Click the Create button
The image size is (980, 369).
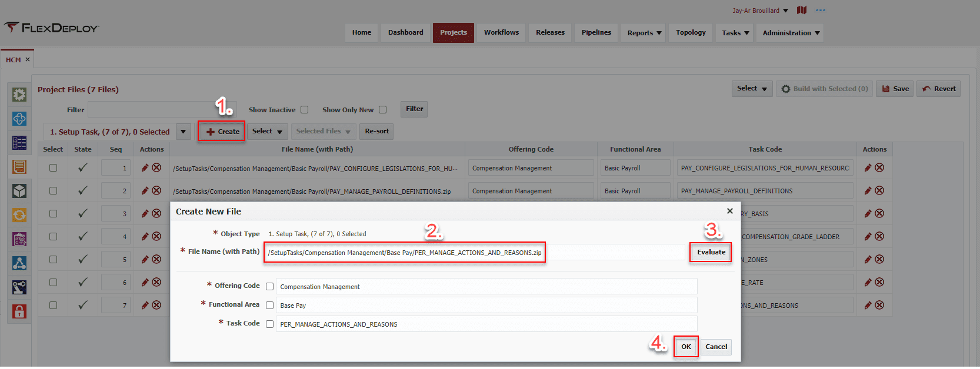coord(222,132)
